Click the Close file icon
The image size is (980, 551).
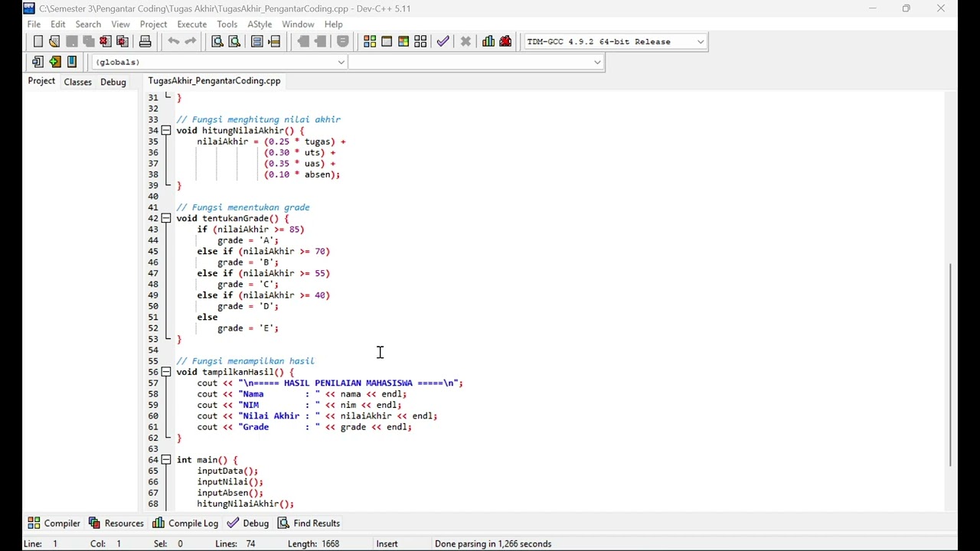coord(105,41)
